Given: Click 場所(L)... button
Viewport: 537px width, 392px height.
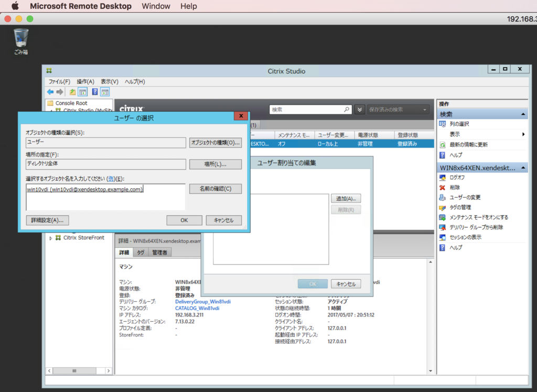Looking at the screenshot, I should tap(216, 165).
